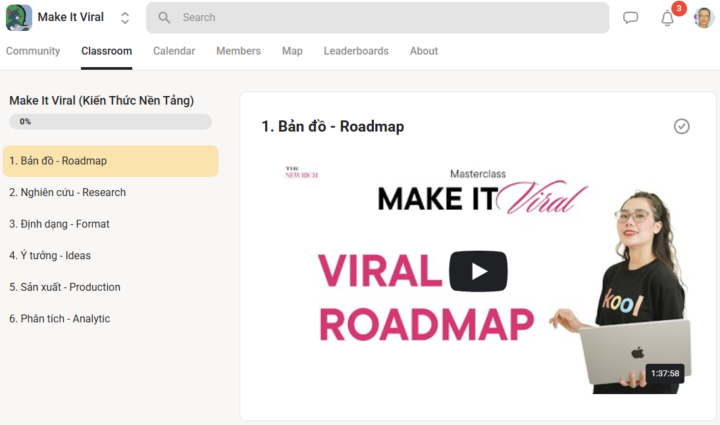Open lesson 3. Định dạng - Format
720x425 pixels.
click(111, 224)
